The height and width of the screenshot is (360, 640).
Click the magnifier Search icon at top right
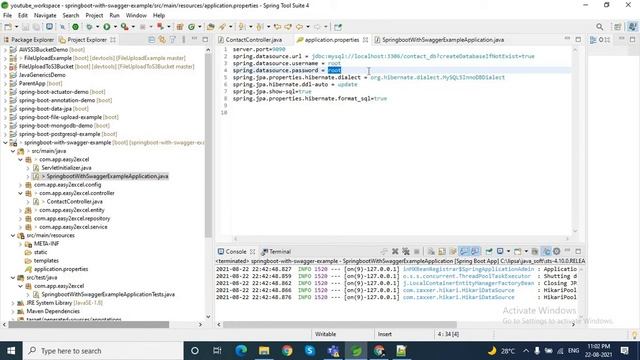(x=600, y=27)
